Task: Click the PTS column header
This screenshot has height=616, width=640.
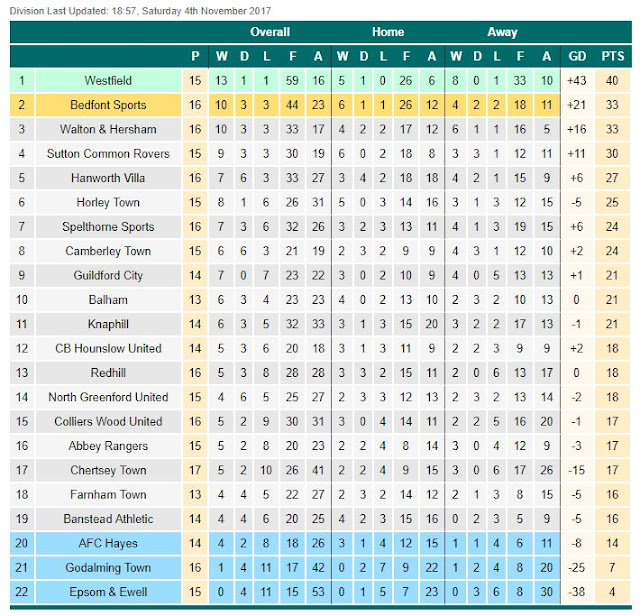Action: 613,56
